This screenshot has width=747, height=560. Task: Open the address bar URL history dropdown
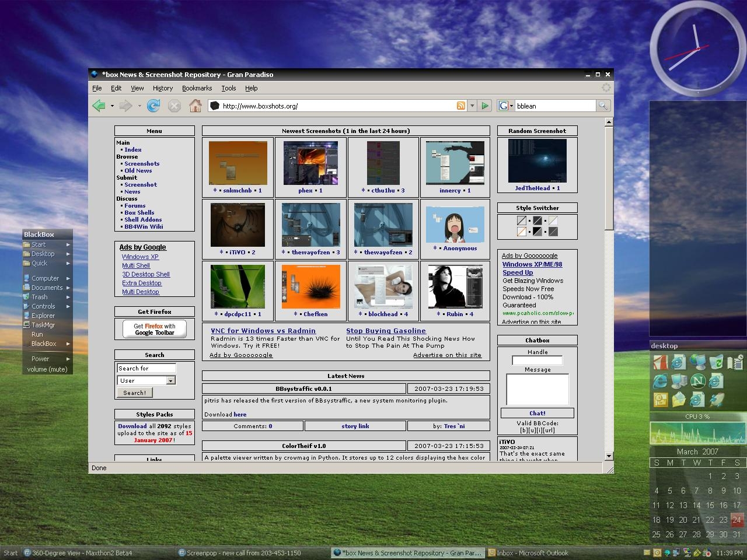[472, 106]
